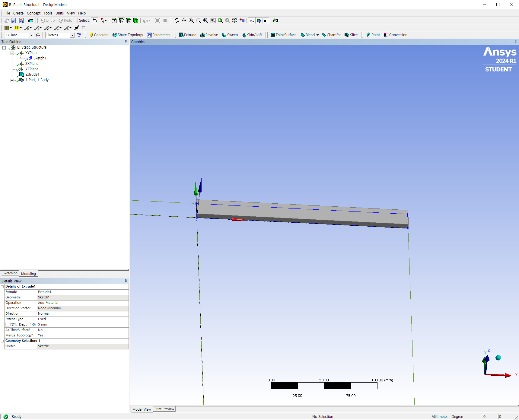
Task: Collapse the B: Static Structural tree node
Action: click(4, 48)
